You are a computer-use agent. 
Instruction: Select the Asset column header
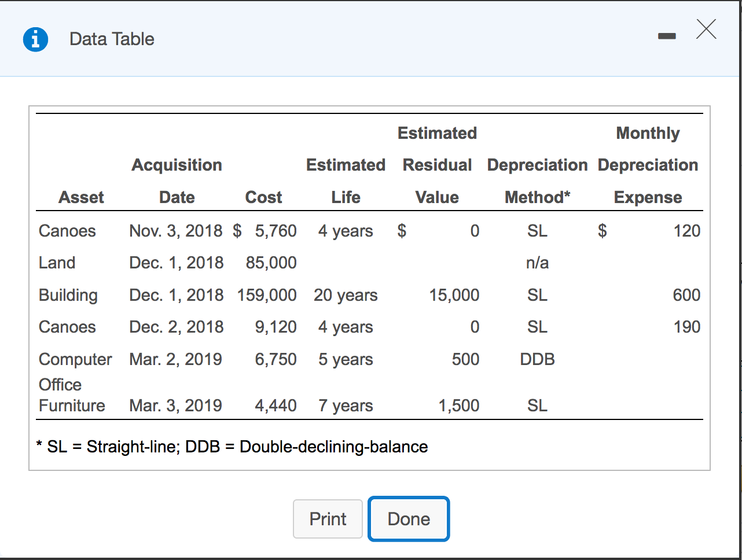[x=81, y=197]
